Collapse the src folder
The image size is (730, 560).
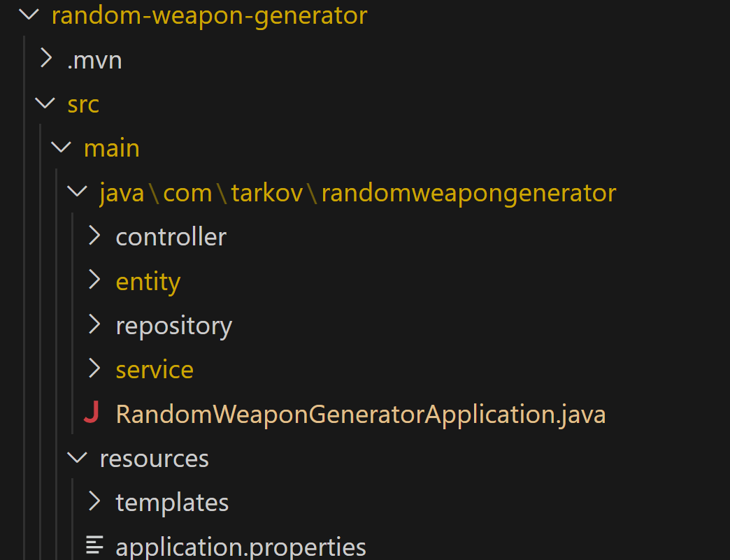tap(45, 103)
